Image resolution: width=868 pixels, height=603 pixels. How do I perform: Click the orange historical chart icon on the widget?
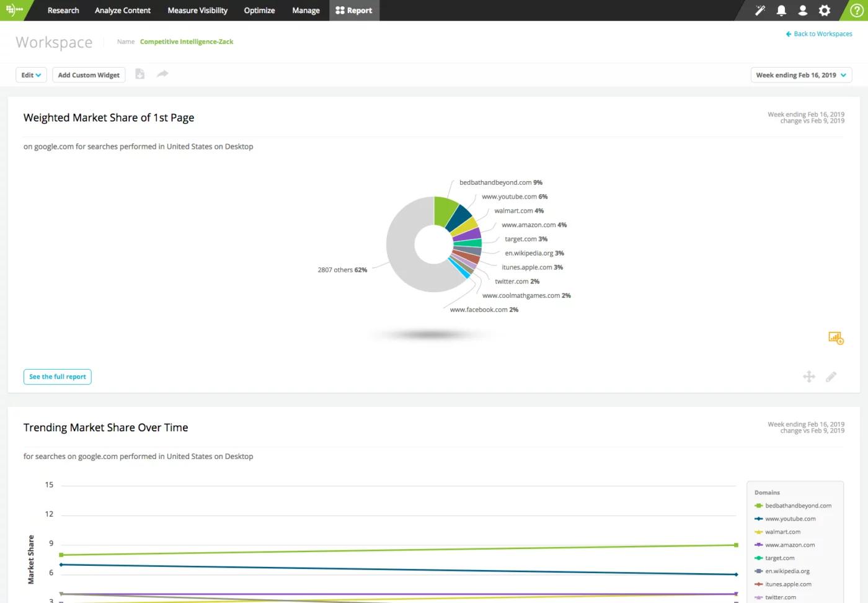(x=835, y=338)
